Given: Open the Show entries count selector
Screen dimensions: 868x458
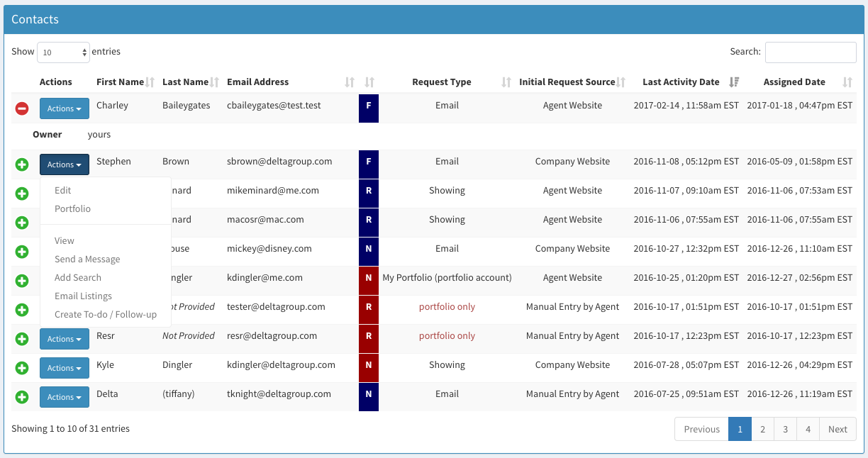Looking at the screenshot, I should pyautogui.click(x=62, y=52).
